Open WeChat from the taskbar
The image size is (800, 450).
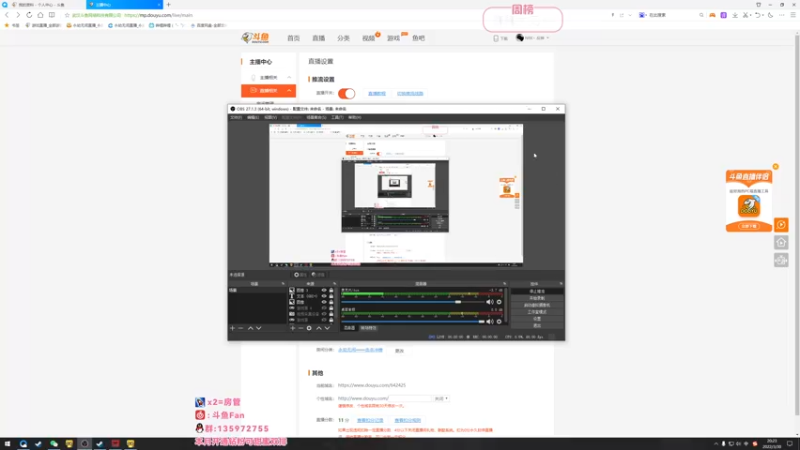click(54, 444)
